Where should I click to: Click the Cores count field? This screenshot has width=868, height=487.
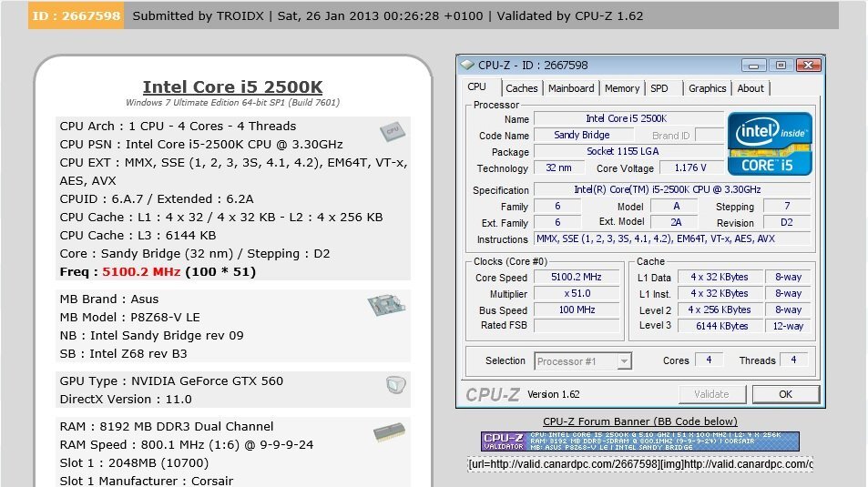(x=709, y=360)
